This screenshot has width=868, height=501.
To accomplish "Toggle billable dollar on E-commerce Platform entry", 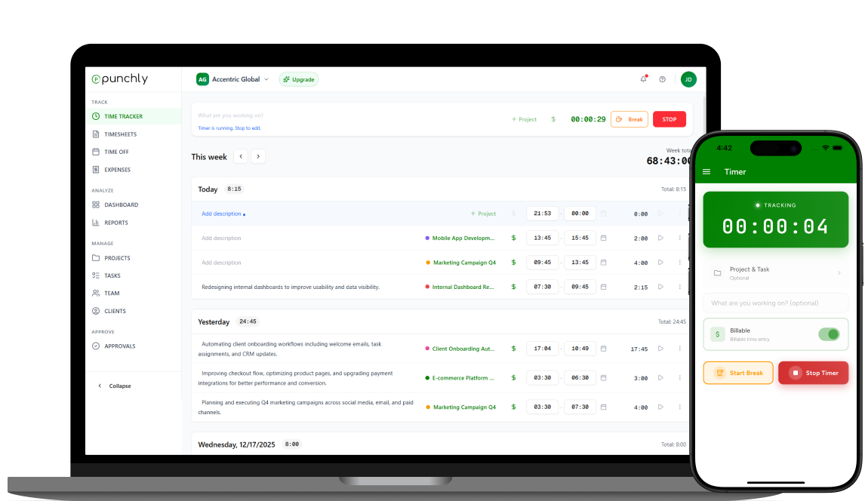I will (513, 378).
